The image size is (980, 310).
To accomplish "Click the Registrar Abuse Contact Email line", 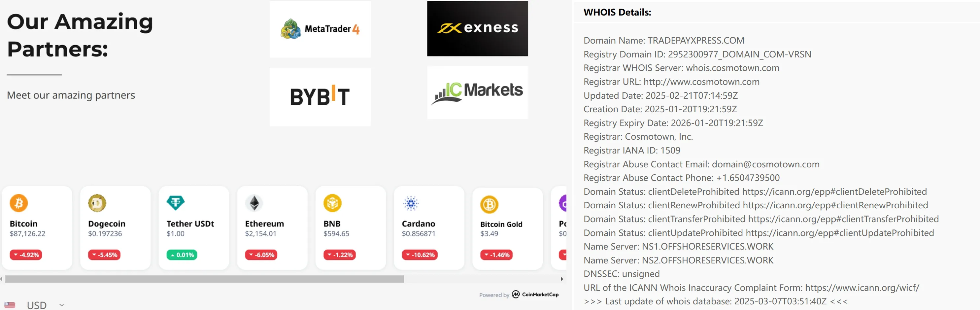I will (x=701, y=164).
